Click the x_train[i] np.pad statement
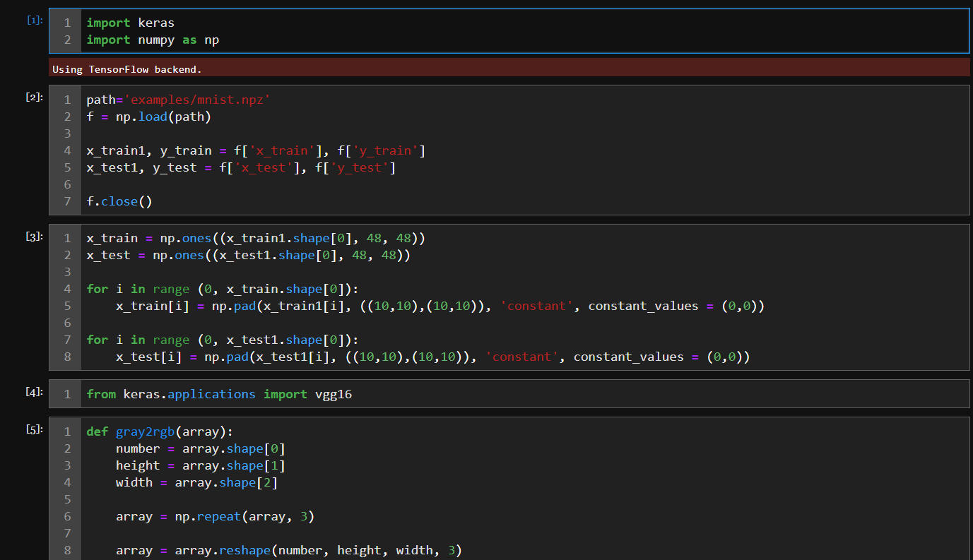 440,306
